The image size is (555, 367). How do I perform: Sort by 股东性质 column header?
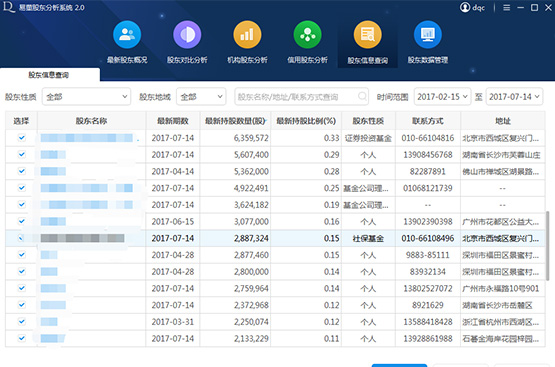[x=368, y=121]
